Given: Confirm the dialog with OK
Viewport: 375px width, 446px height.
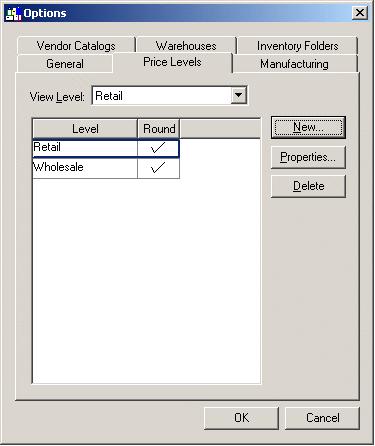Looking at the screenshot, I should 241,418.
